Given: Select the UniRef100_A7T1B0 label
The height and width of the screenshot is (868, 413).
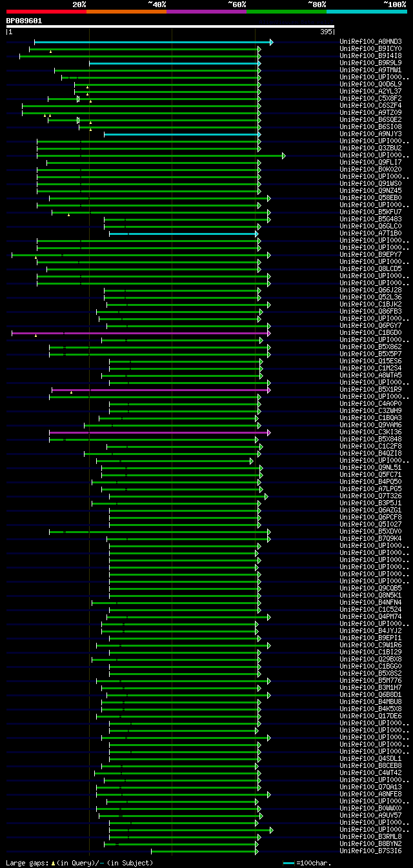Looking at the screenshot, I should tap(370, 234).
